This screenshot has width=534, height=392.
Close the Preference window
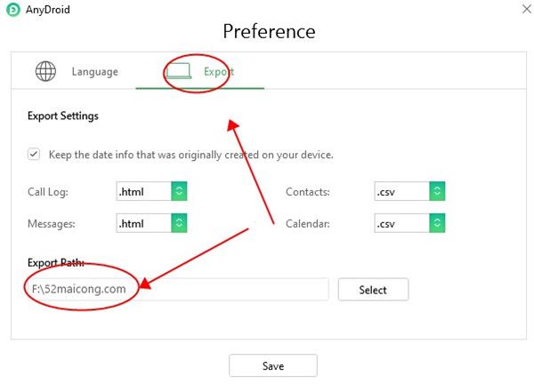(x=521, y=12)
